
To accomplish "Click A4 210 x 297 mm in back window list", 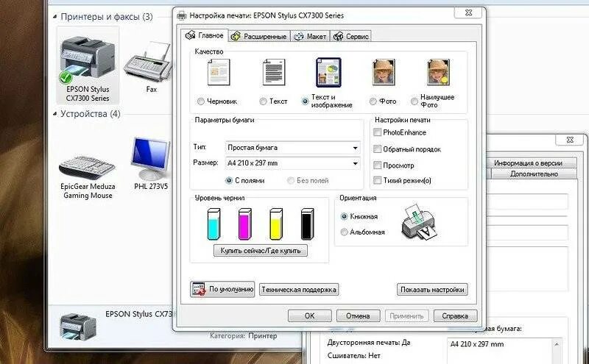I will [477, 344].
